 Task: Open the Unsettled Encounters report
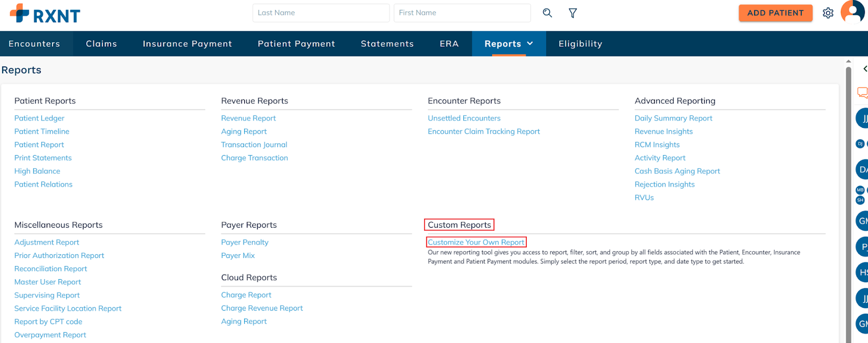point(464,118)
